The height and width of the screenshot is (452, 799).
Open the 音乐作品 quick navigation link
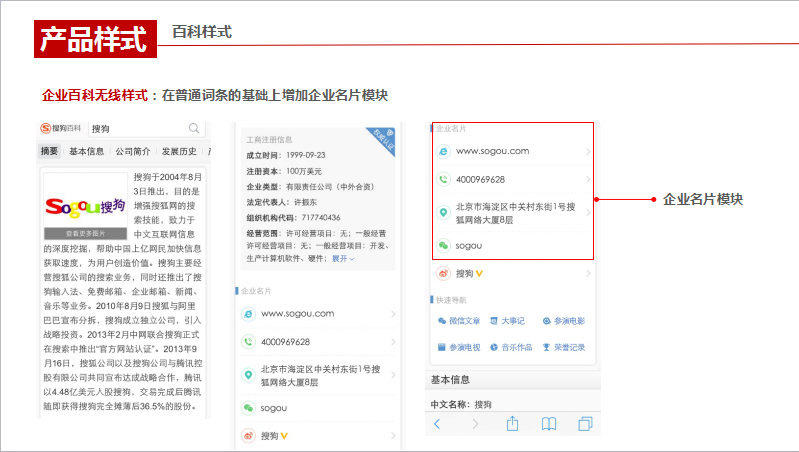point(511,348)
